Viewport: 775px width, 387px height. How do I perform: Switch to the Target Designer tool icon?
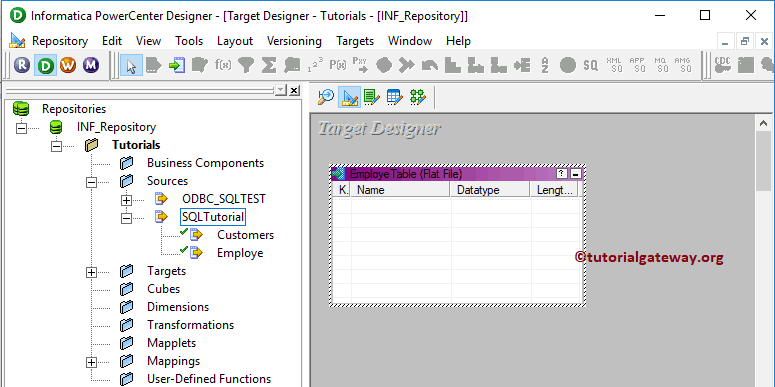[x=349, y=97]
